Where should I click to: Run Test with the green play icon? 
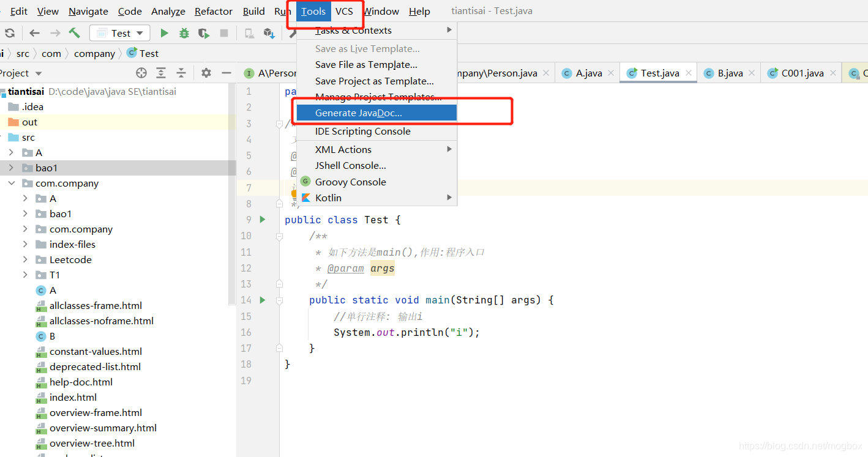click(x=164, y=33)
